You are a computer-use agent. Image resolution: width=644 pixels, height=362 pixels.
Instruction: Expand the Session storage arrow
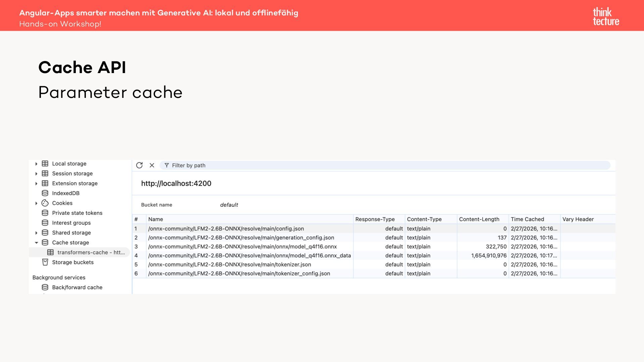pos(36,174)
